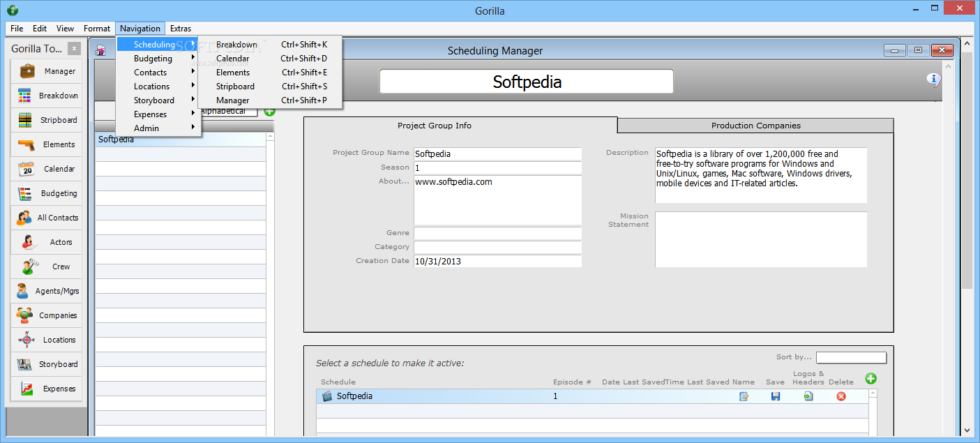Open the Sort by dropdown field
This screenshot has width=980, height=443.
click(x=851, y=357)
